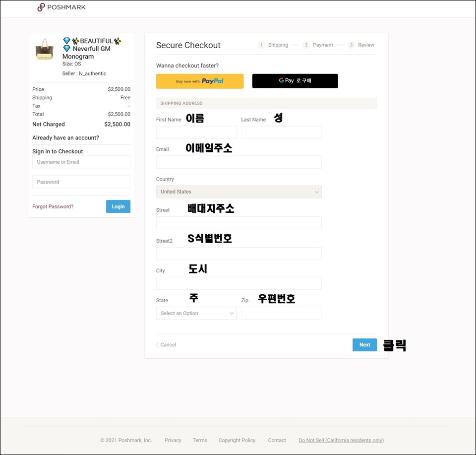This screenshot has width=476, height=455.
Task: Click the City input field
Action: 239,283
